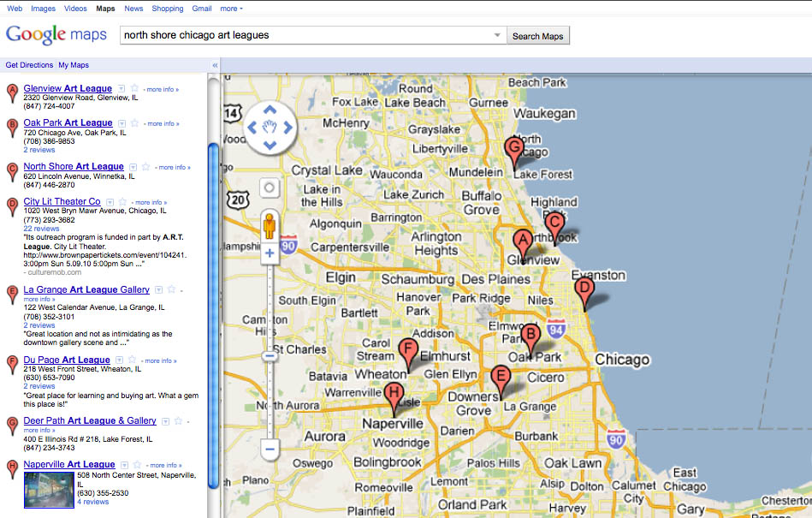This screenshot has height=518, width=812.
Task: Click the sidebar pin B for Oak Park Art League
Action: [13, 128]
